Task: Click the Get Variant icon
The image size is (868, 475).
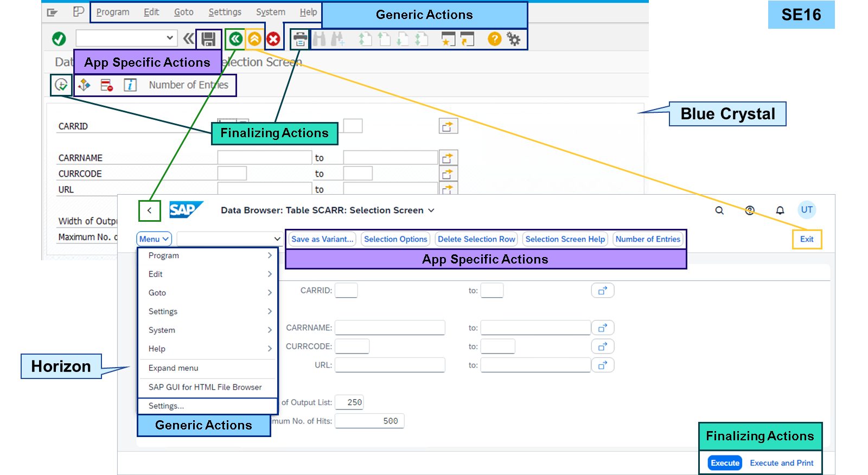Action: click(84, 85)
